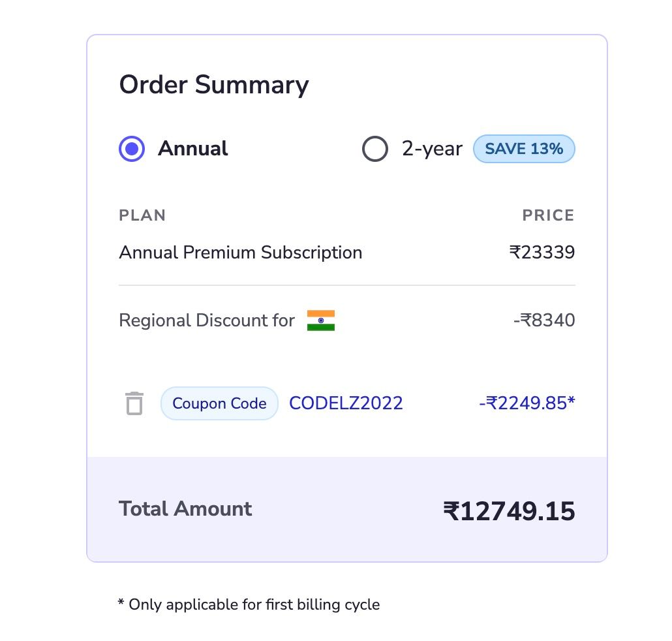The image size is (672, 641).
Task: Click the first billing cycle footnote
Action: (x=249, y=604)
